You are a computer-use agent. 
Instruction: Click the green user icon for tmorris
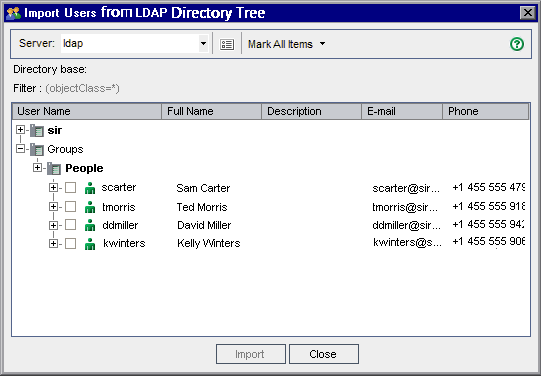click(90, 207)
